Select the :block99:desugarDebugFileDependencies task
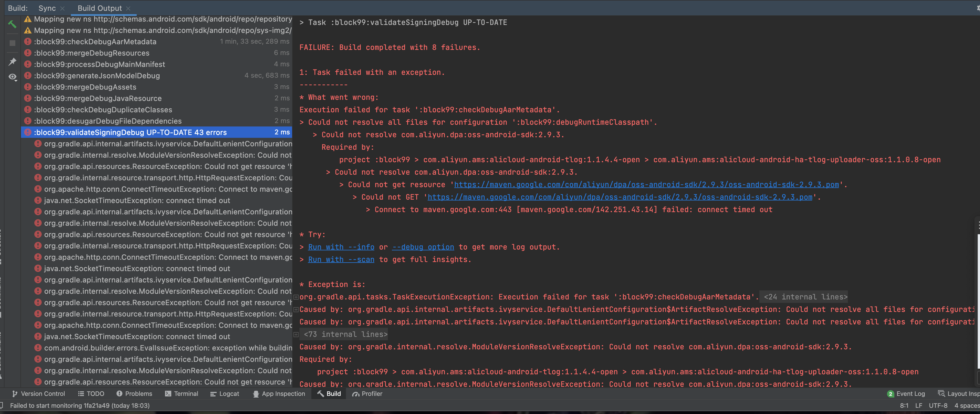This screenshot has width=980, height=414. coord(157,121)
